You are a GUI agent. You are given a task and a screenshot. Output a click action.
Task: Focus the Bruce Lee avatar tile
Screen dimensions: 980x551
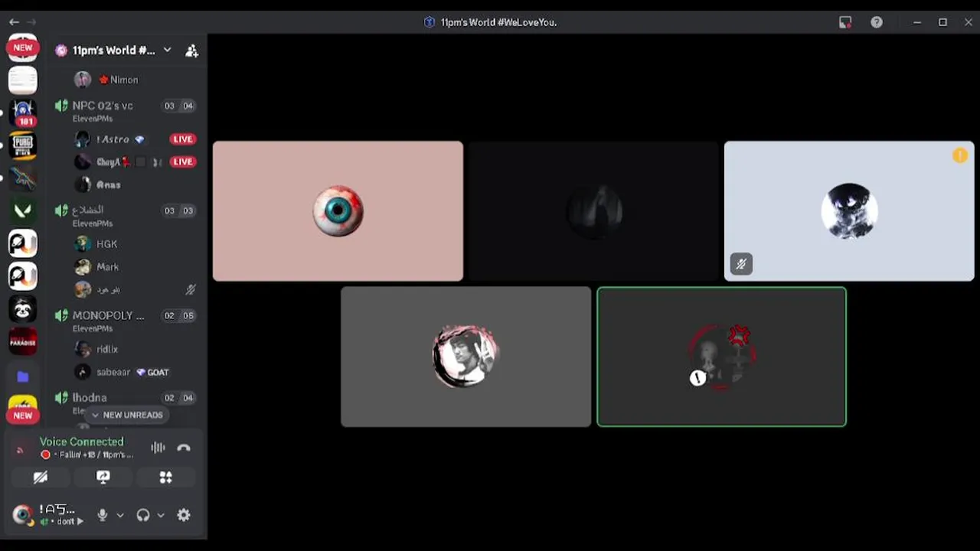pos(465,357)
